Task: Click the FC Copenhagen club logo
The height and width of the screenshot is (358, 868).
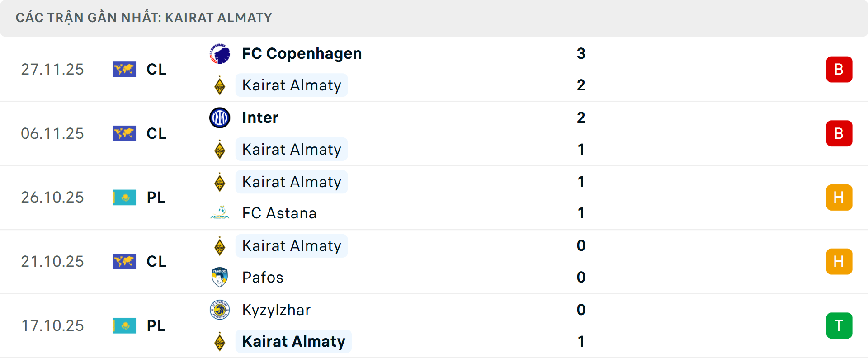Action: [x=220, y=54]
